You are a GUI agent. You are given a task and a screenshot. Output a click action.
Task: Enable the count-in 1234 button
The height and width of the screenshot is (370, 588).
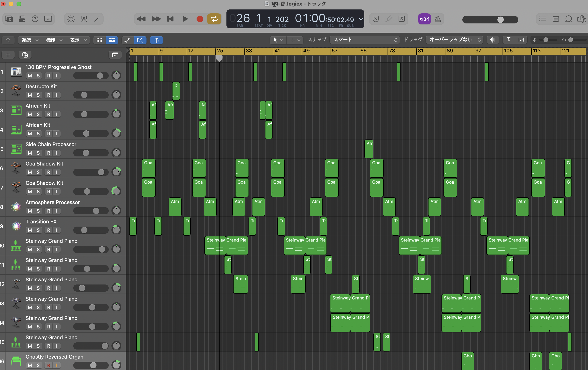coord(424,19)
